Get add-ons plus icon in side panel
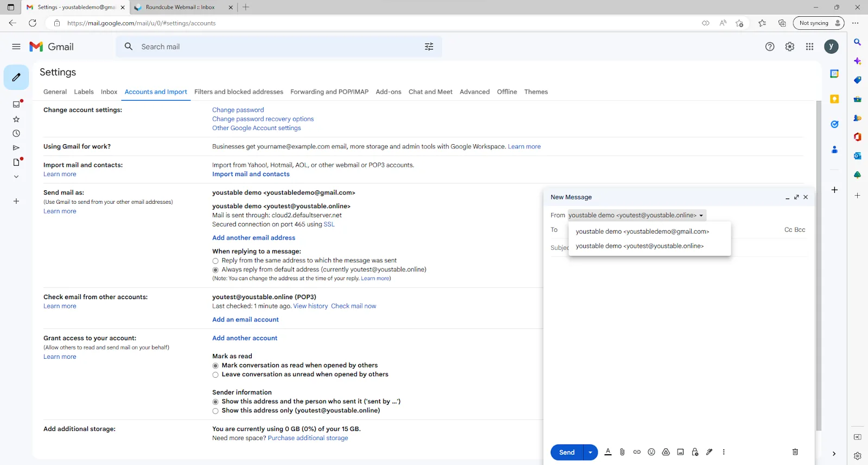 834,190
